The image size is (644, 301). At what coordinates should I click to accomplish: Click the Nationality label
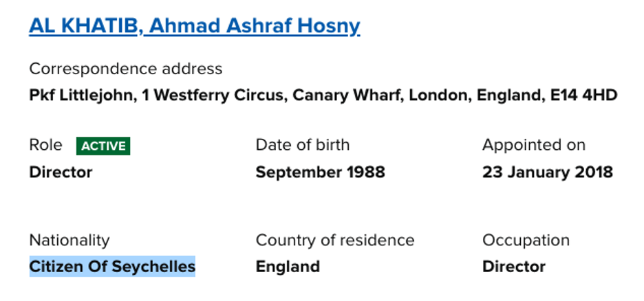69,240
